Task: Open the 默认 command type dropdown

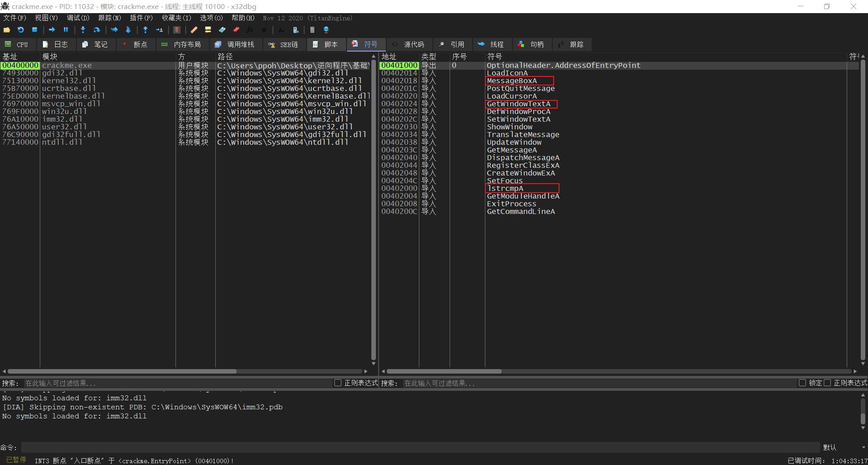Action: pyautogui.click(x=843, y=447)
